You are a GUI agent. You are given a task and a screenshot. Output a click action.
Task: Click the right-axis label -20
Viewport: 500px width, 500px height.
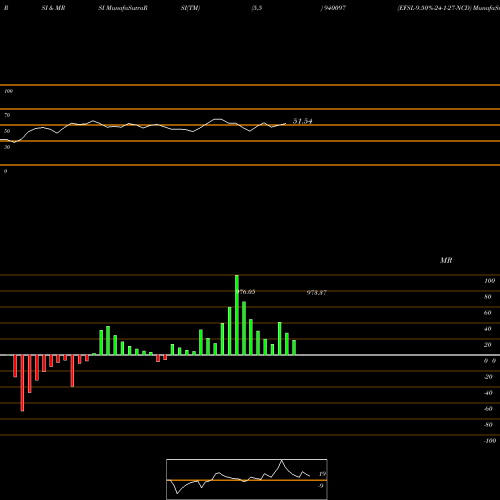[x=488, y=377]
